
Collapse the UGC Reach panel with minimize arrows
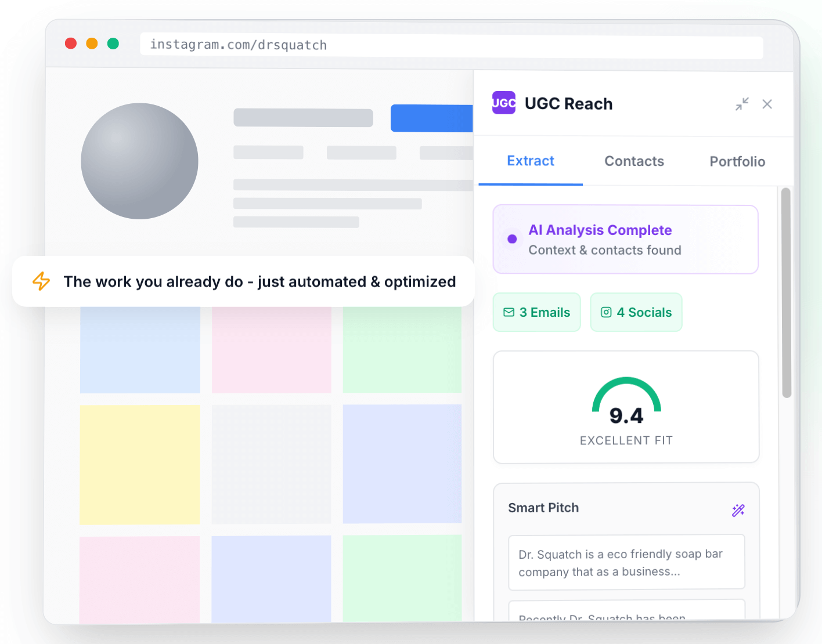tap(742, 104)
